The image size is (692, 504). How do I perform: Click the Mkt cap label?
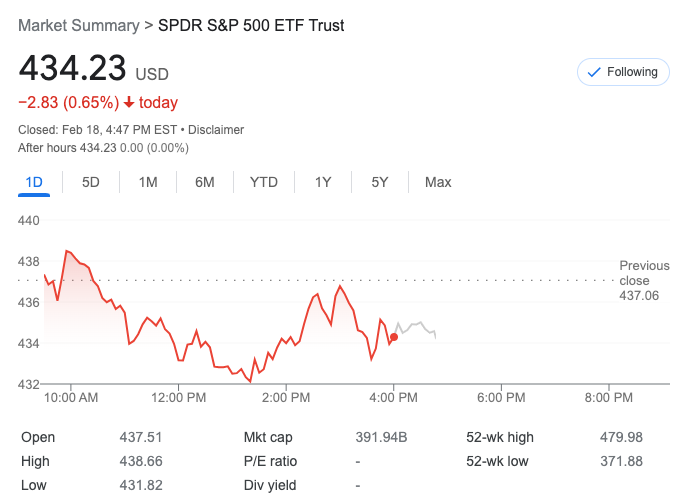[x=267, y=437]
